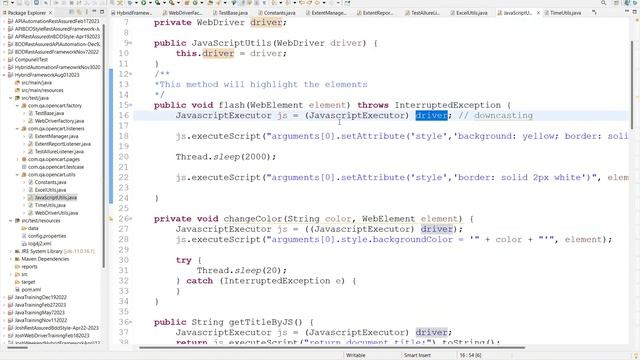Select the reports folder in Package Explorer
This screenshot has height=360, width=640.
(29, 267)
